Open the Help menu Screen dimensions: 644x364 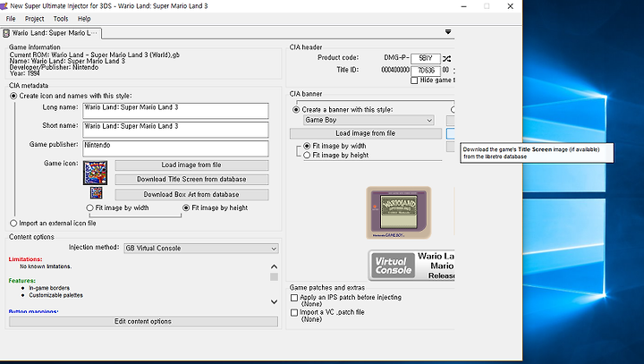[x=84, y=19]
